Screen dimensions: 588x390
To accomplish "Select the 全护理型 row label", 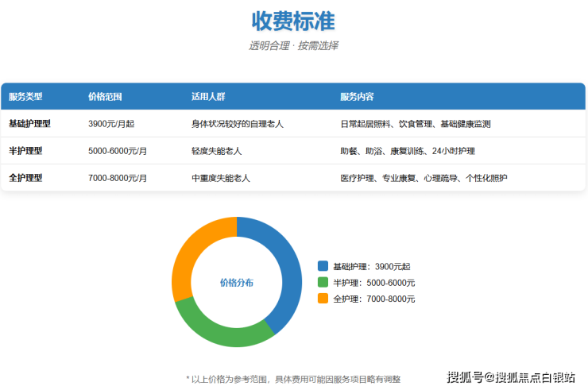I will (x=25, y=178).
